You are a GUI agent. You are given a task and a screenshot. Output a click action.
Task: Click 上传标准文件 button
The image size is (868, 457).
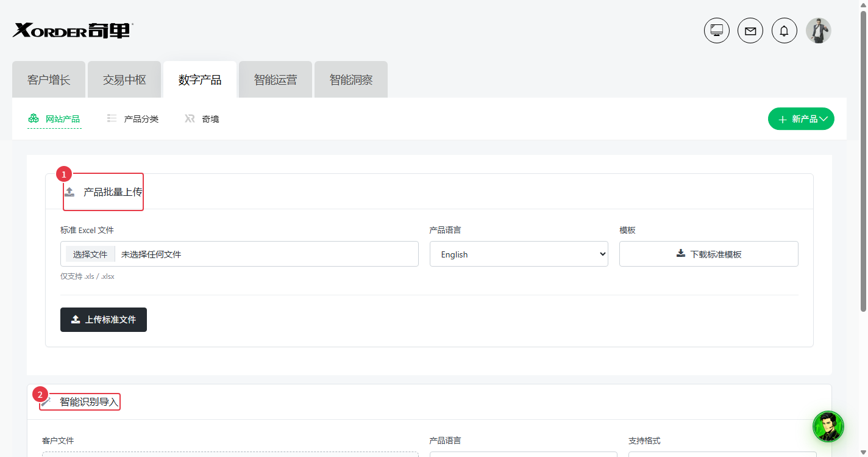[104, 320]
